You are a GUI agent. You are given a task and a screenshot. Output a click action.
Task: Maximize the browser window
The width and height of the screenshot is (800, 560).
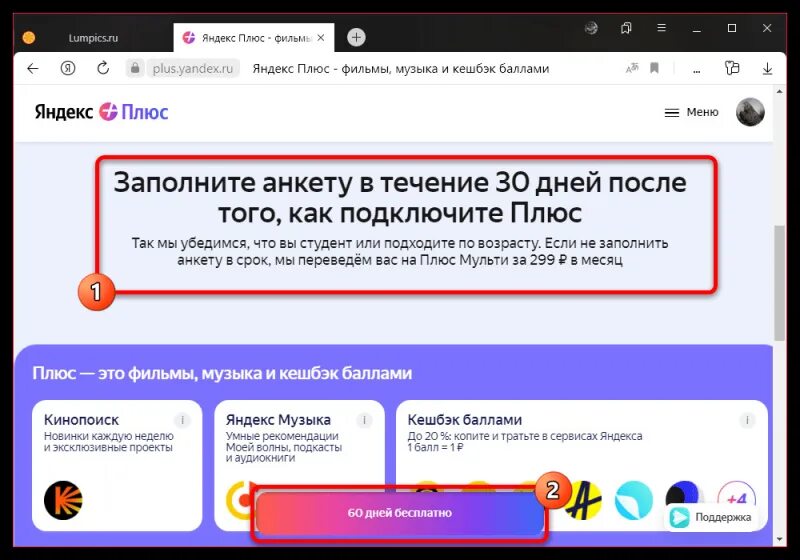click(x=732, y=28)
